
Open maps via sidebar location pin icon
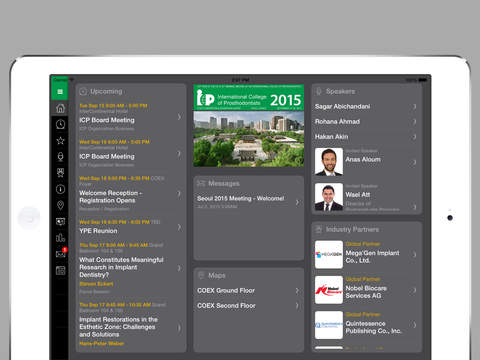coord(60,205)
